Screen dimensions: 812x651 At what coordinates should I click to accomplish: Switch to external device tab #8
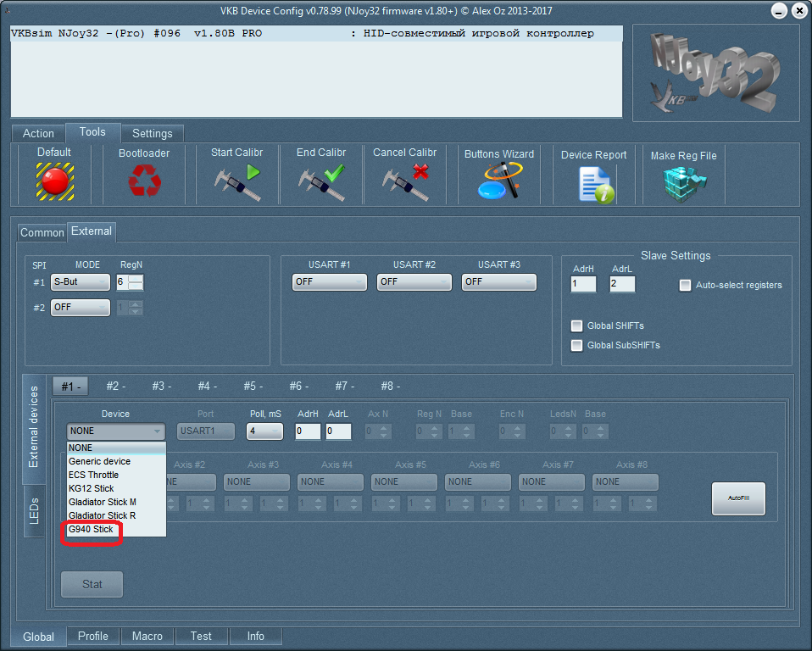pos(391,387)
